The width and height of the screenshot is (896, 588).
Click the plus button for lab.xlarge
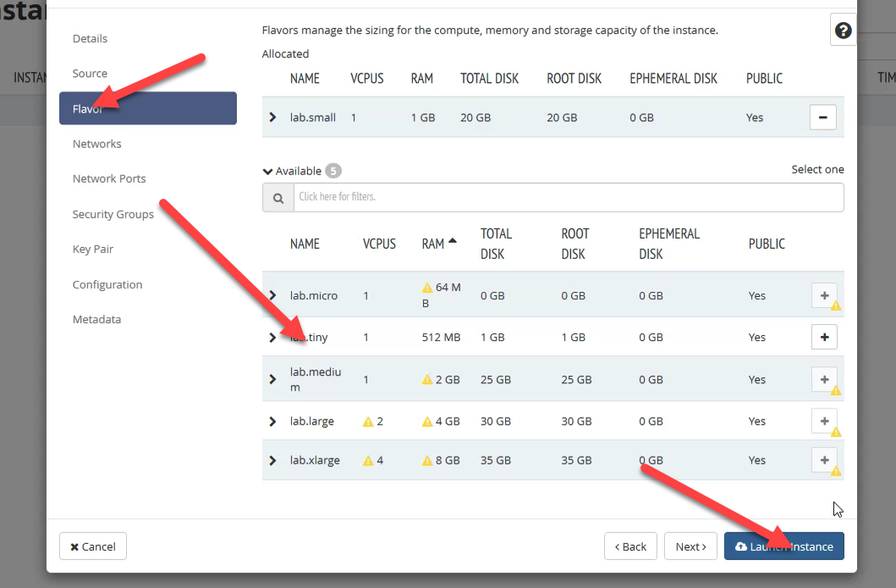(824, 460)
